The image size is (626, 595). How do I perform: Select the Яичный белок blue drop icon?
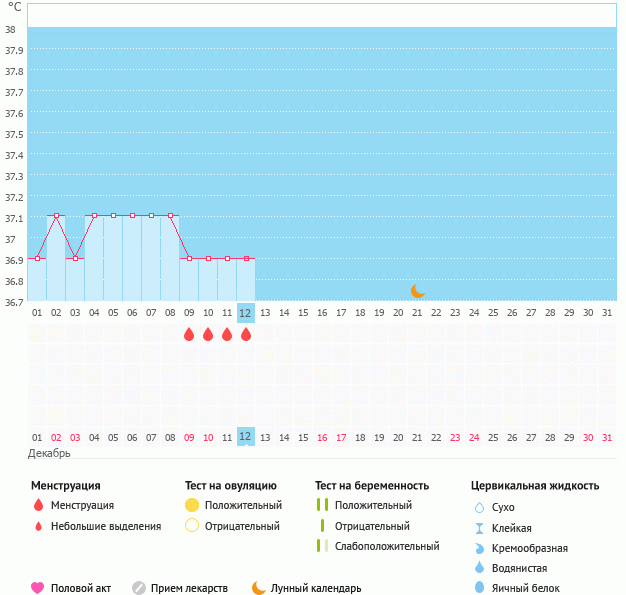point(479,588)
